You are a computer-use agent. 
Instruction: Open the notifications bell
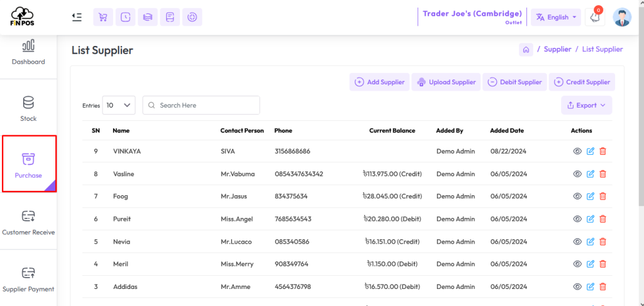pyautogui.click(x=594, y=17)
